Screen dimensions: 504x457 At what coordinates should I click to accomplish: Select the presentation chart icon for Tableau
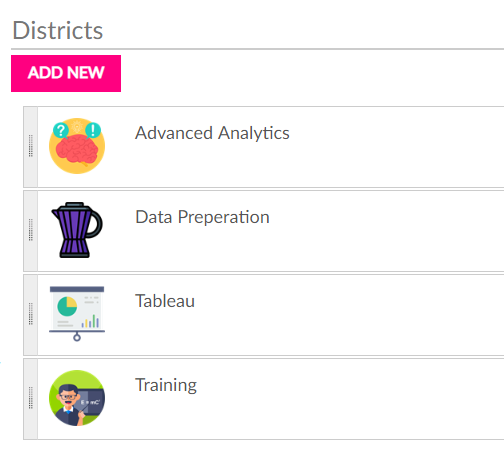(x=77, y=314)
